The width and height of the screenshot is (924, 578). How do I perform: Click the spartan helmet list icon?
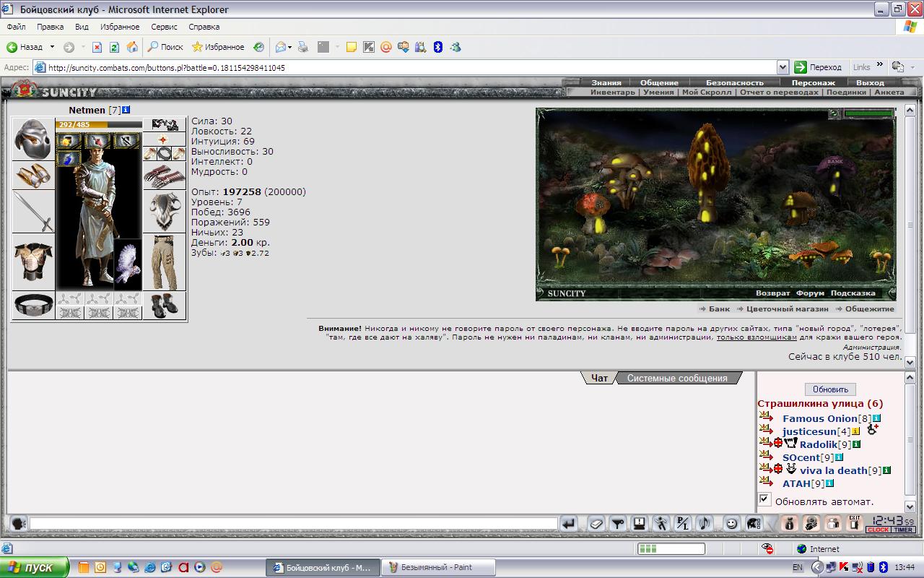pos(754,524)
